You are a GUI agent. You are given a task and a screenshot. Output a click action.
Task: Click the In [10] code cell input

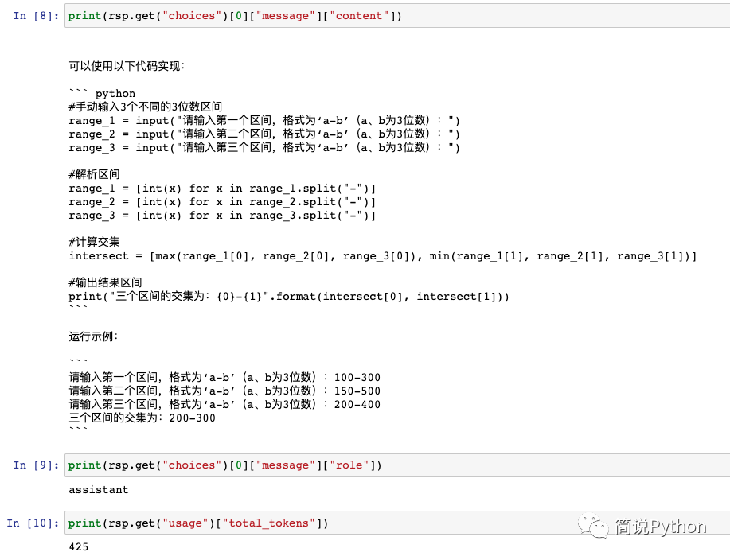pos(397,523)
